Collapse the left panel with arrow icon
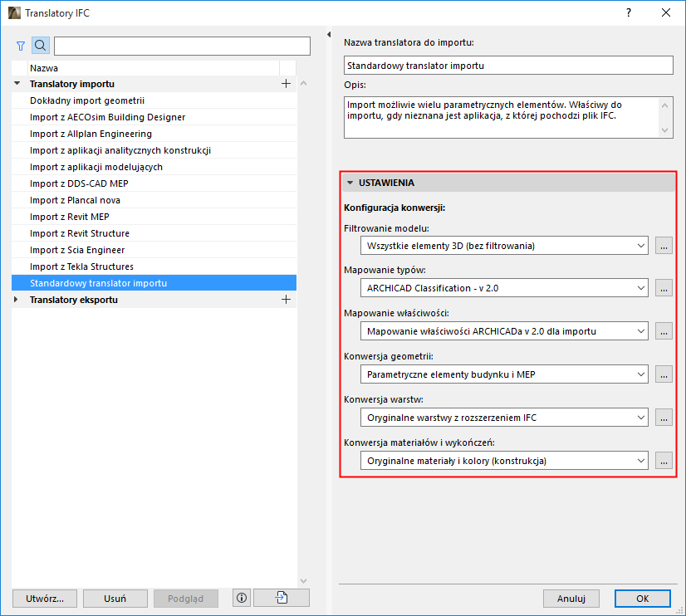686x616 pixels. coord(329,35)
